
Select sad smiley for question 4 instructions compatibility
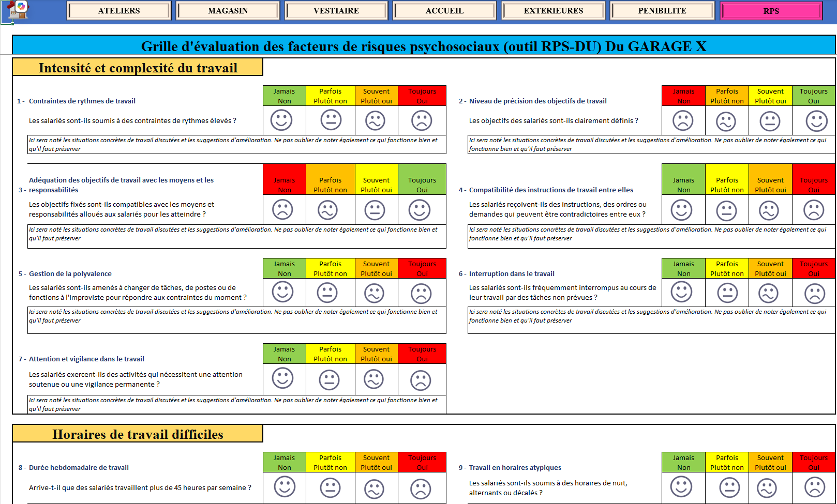pyautogui.click(x=814, y=210)
